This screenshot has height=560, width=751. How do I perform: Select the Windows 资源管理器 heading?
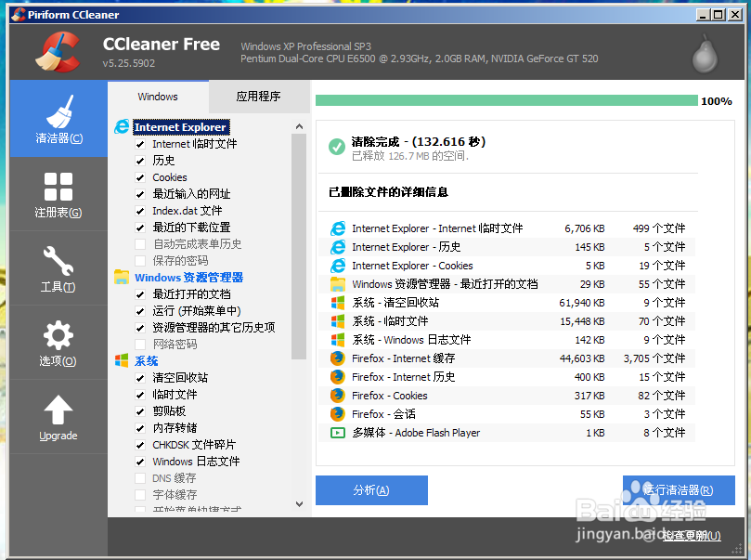[x=188, y=278]
